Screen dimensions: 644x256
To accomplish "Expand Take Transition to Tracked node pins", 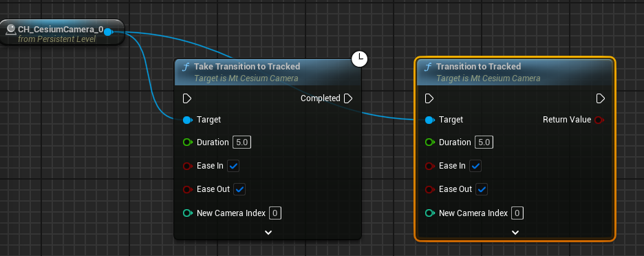I will coord(268,233).
